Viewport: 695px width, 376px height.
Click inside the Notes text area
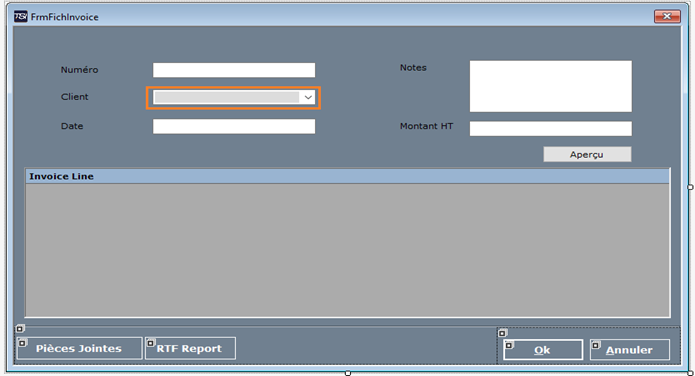pyautogui.click(x=551, y=86)
